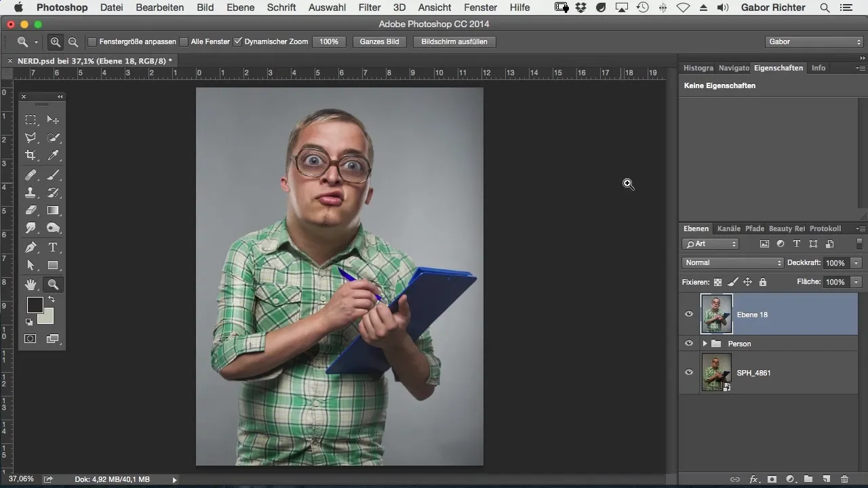Select the History Brush tool
The height and width of the screenshot is (488, 868).
(x=53, y=193)
